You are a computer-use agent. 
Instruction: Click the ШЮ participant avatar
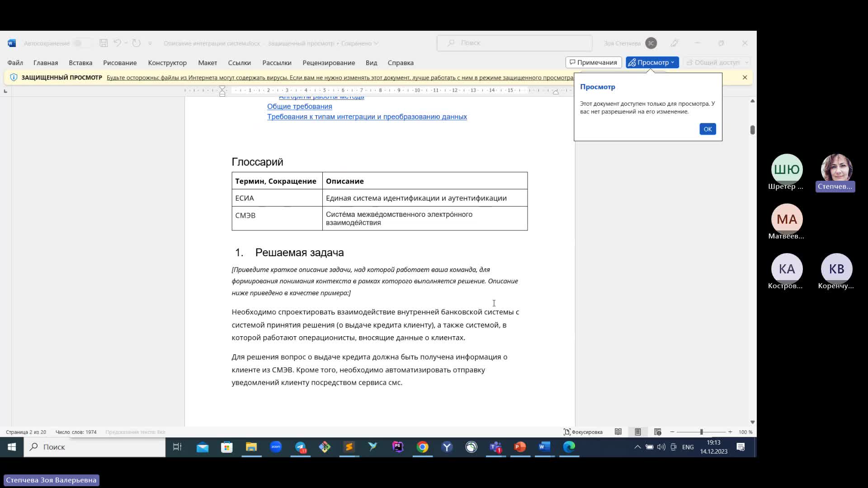coord(787,169)
